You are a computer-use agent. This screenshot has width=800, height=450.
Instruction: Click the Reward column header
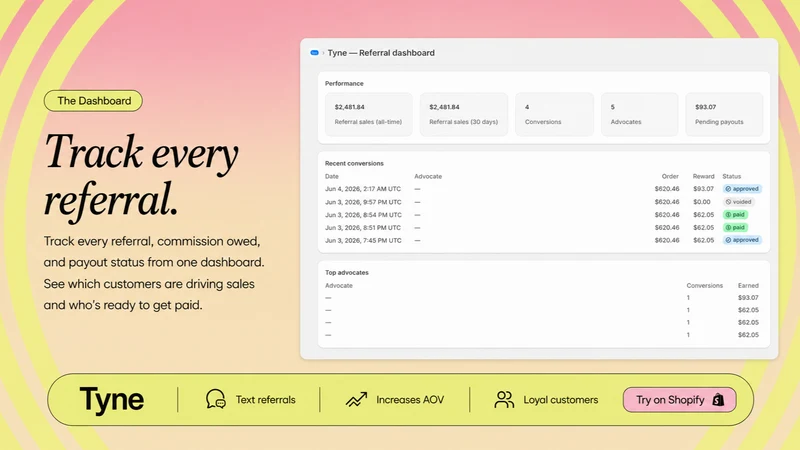[704, 176]
